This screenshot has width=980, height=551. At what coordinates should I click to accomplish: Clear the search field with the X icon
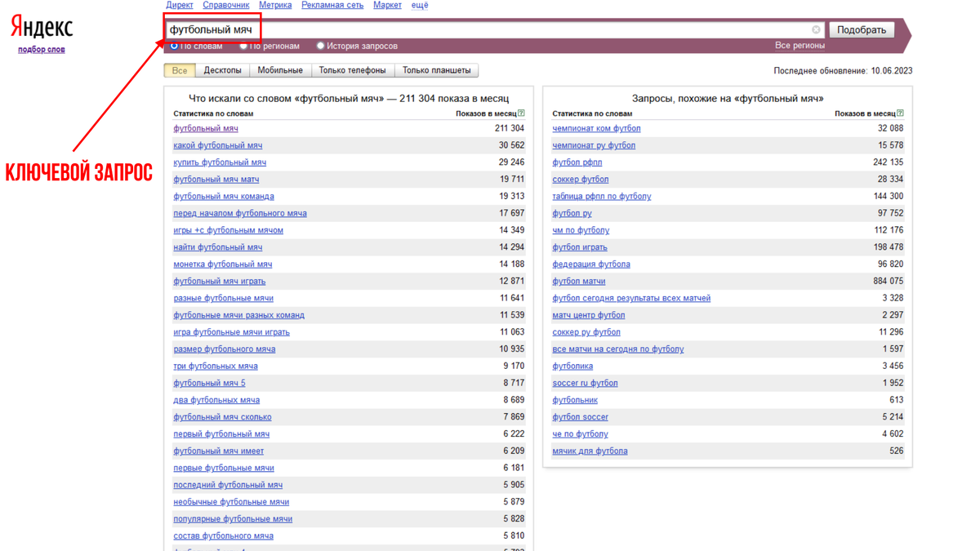tap(816, 29)
